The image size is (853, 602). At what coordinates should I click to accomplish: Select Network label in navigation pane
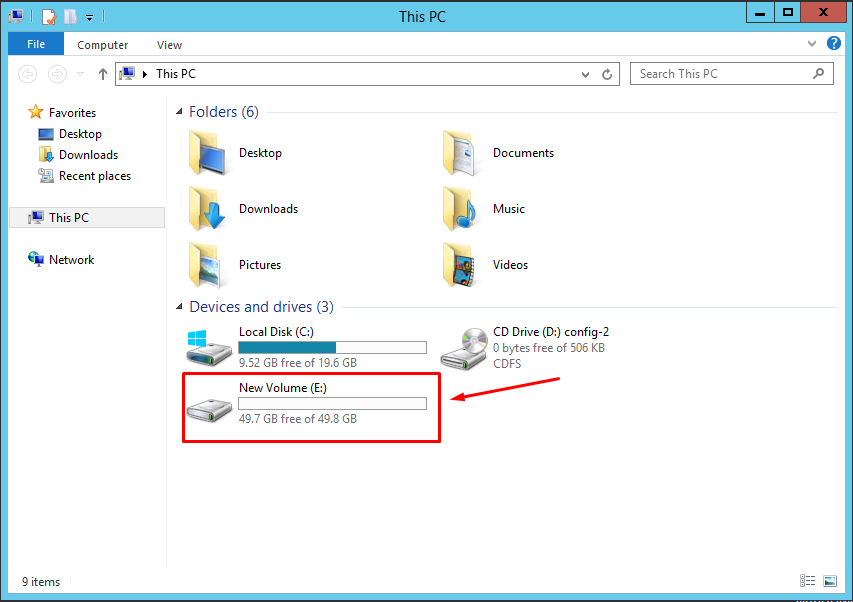point(71,260)
